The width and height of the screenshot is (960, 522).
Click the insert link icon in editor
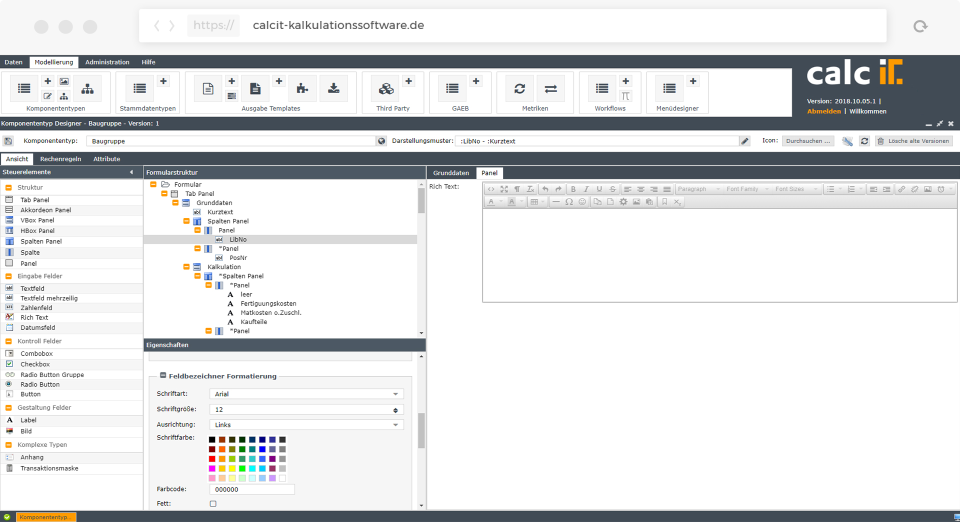tap(901, 189)
